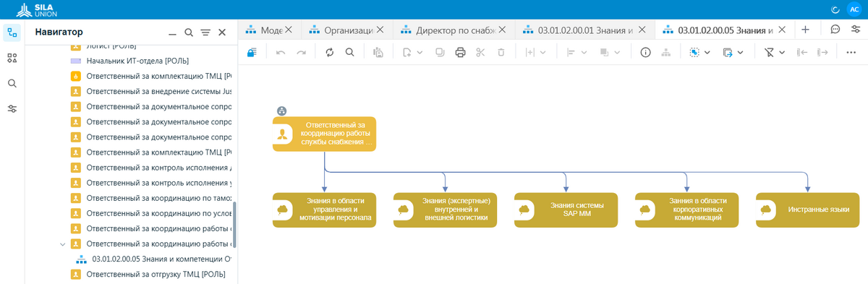The width and height of the screenshot is (868, 284).
Task: Print the current diagram
Action: click(460, 52)
